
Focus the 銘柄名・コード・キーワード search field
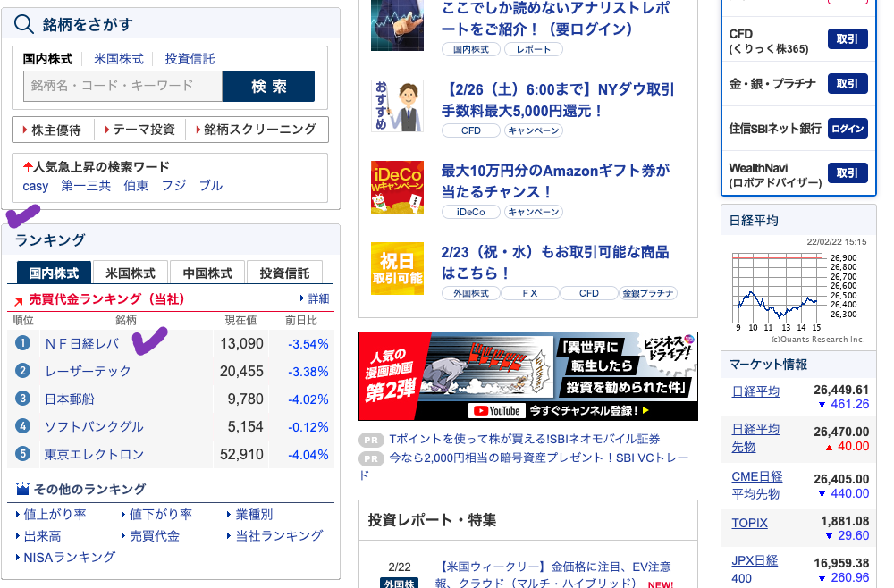(x=122, y=86)
